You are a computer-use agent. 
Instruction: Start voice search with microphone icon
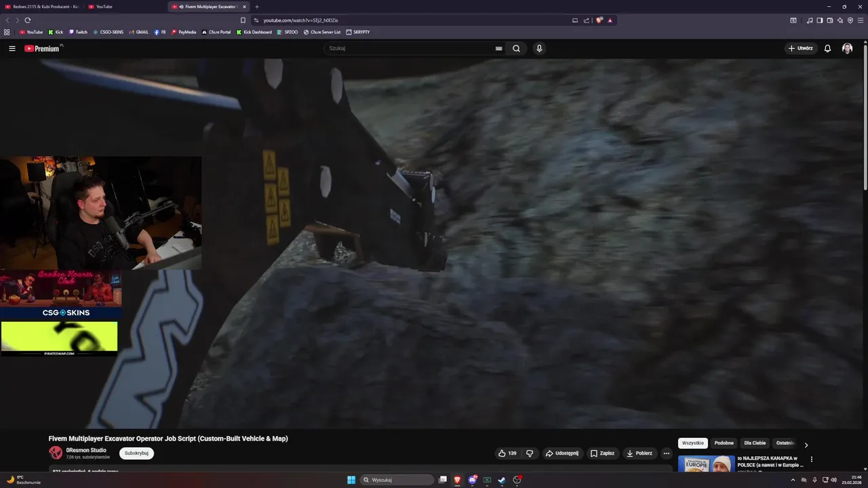tap(539, 48)
